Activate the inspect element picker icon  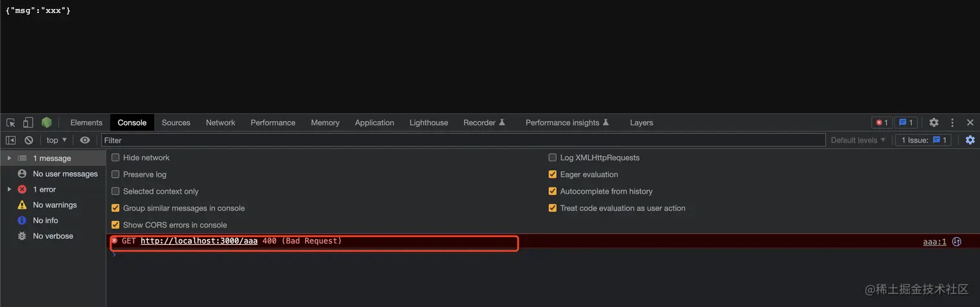click(x=11, y=122)
